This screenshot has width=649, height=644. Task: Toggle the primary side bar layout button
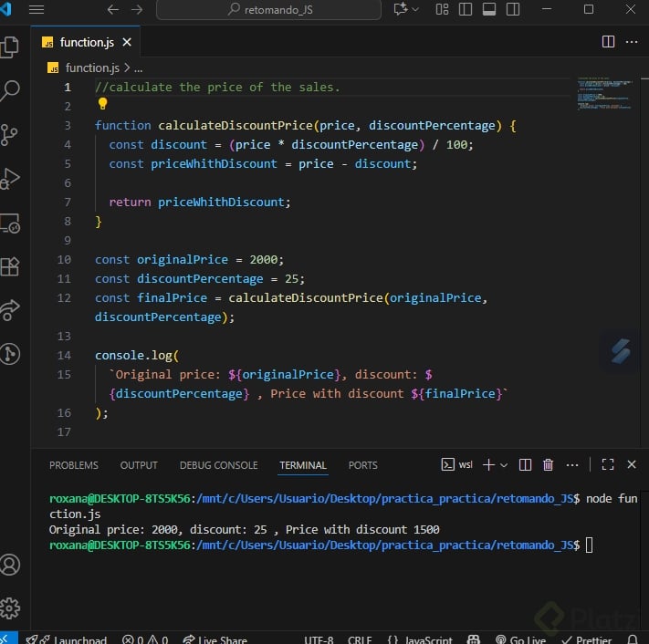[x=466, y=10]
